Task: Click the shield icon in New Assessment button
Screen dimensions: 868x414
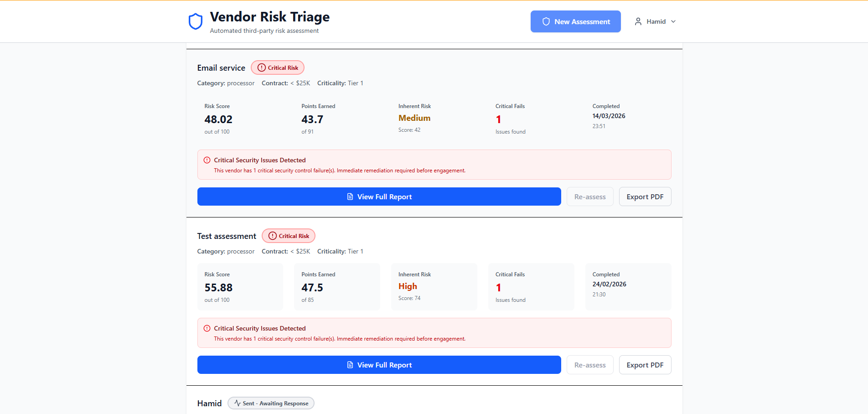Action: [x=546, y=21]
